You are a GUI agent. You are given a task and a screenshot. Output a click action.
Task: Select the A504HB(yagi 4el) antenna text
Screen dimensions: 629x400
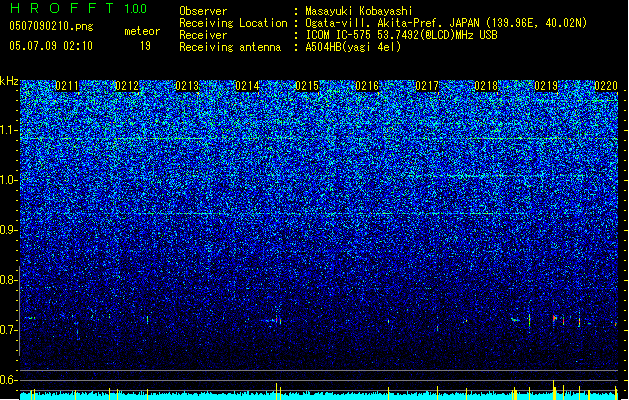pos(353,47)
